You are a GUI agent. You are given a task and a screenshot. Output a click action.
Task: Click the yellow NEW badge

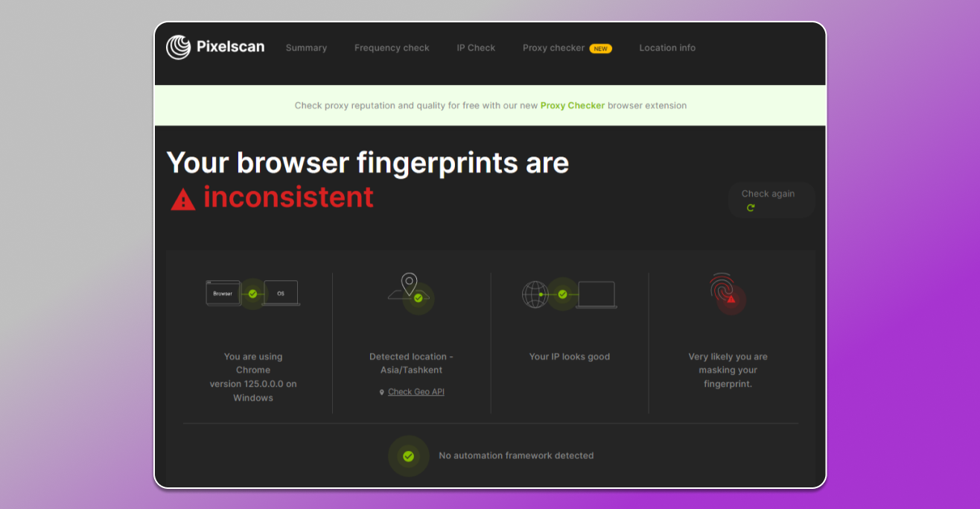pyautogui.click(x=600, y=48)
